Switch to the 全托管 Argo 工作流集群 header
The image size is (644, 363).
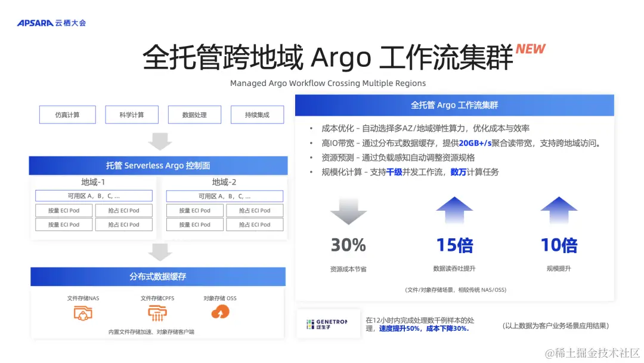[x=455, y=104]
